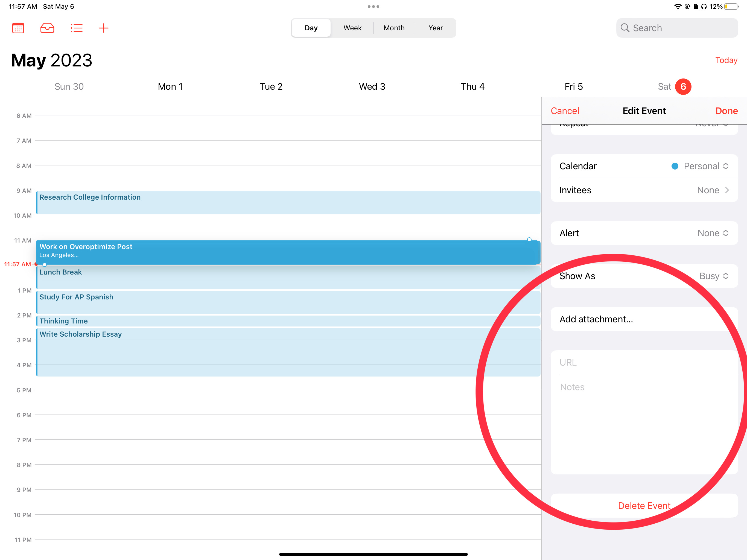This screenshot has height=560, width=747.
Task: Open the Lunch Break event
Action: tap(288, 277)
